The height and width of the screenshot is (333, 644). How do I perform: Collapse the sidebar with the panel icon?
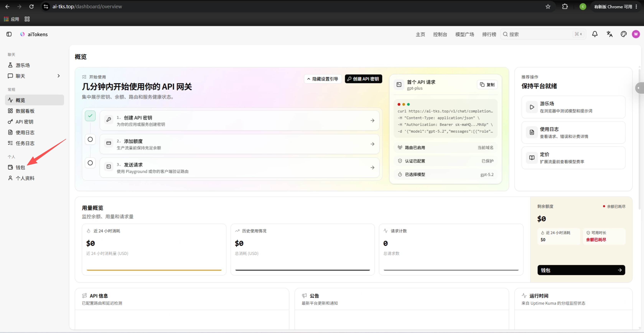tap(9, 34)
